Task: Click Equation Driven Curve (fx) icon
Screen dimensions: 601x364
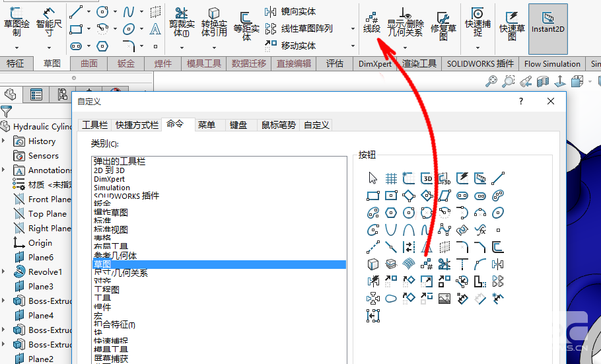Action: click(480, 230)
